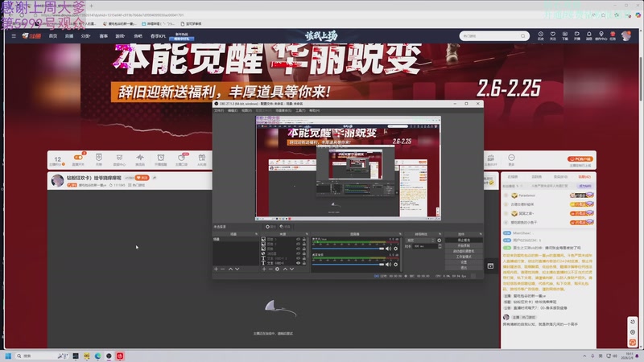Open 桌面音频 audio settings gear
The height and width of the screenshot is (362, 644).
tap(396, 265)
